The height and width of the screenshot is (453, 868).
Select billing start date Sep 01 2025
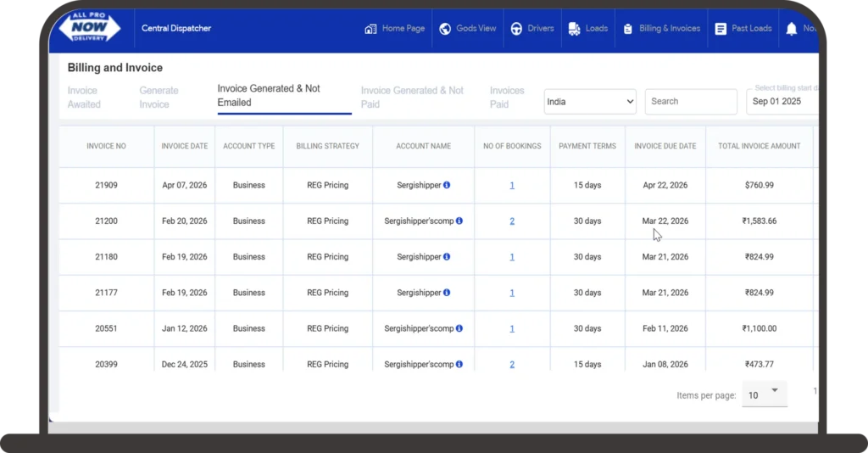click(782, 102)
